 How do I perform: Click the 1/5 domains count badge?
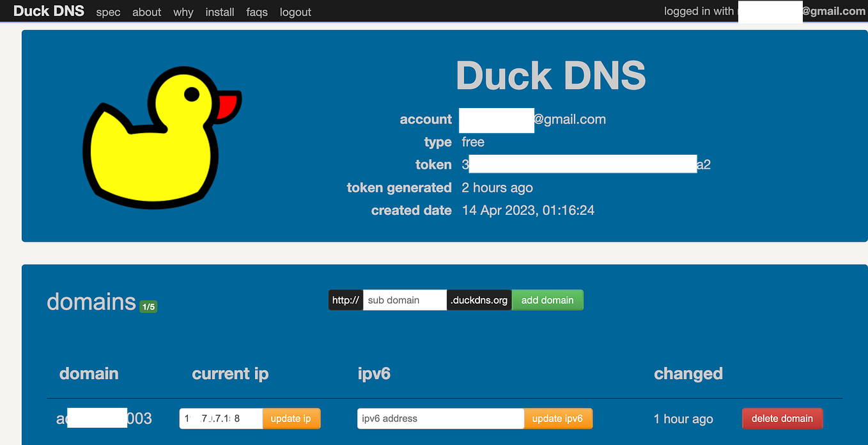click(x=148, y=307)
